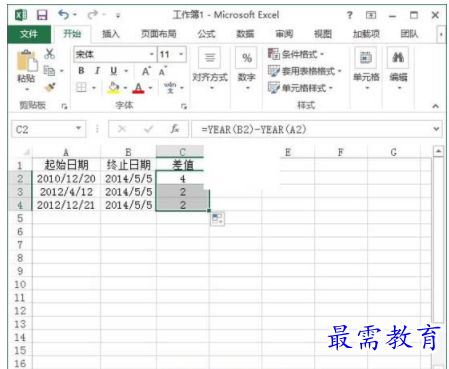The image size is (449, 369).
Task: Expand the font color dropdown arrow
Action: click(x=150, y=88)
